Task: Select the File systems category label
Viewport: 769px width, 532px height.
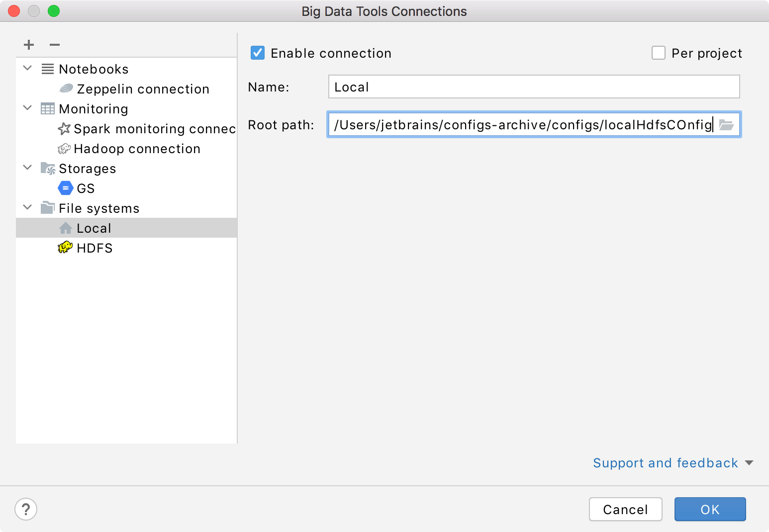Action: point(99,208)
